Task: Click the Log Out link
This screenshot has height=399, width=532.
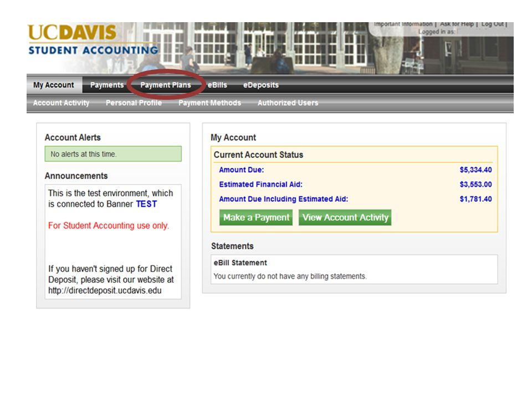Action: pos(493,24)
